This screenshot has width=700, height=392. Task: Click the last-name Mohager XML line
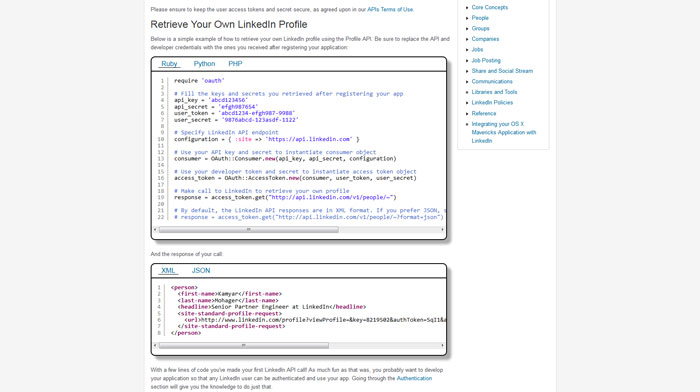(x=228, y=300)
